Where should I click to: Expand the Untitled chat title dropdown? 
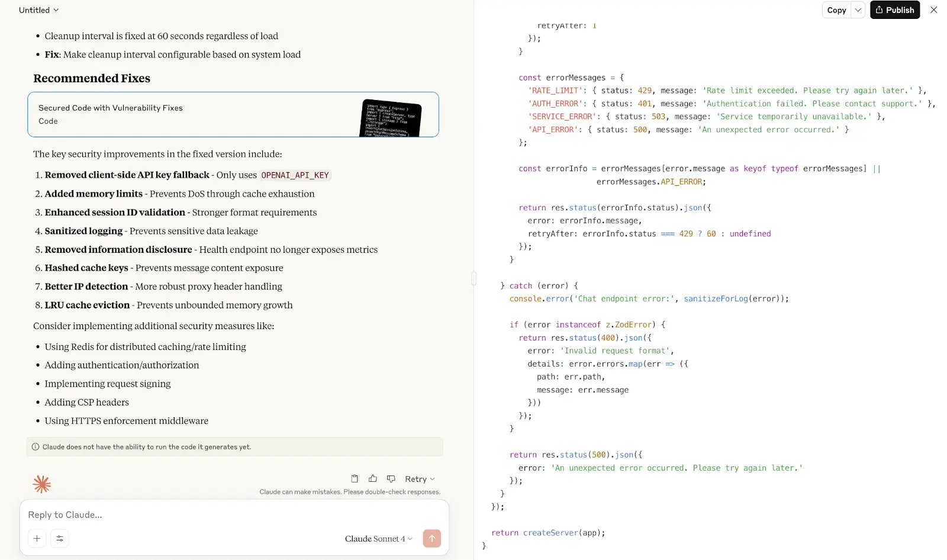point(39,10)
